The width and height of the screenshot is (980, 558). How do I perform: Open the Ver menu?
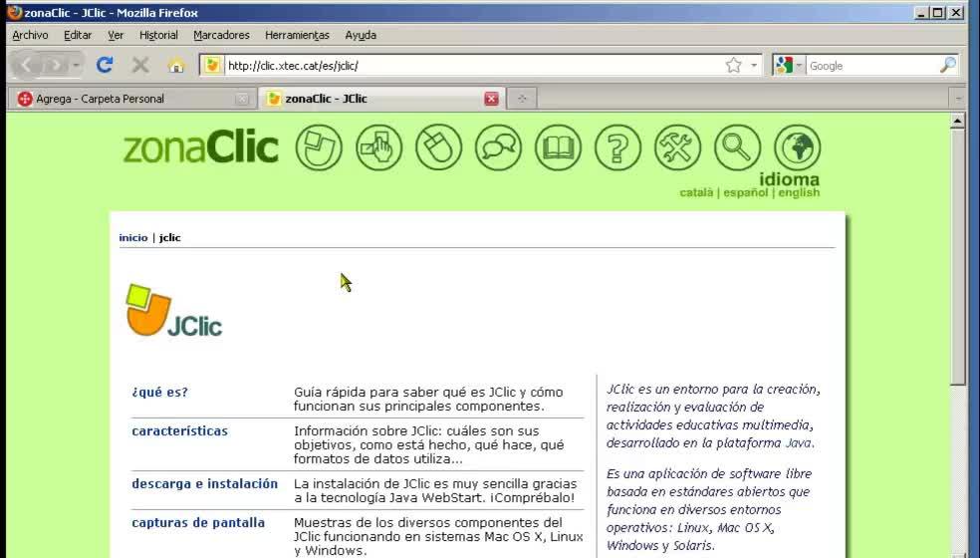pyautogui.click(x=116, y=35)
